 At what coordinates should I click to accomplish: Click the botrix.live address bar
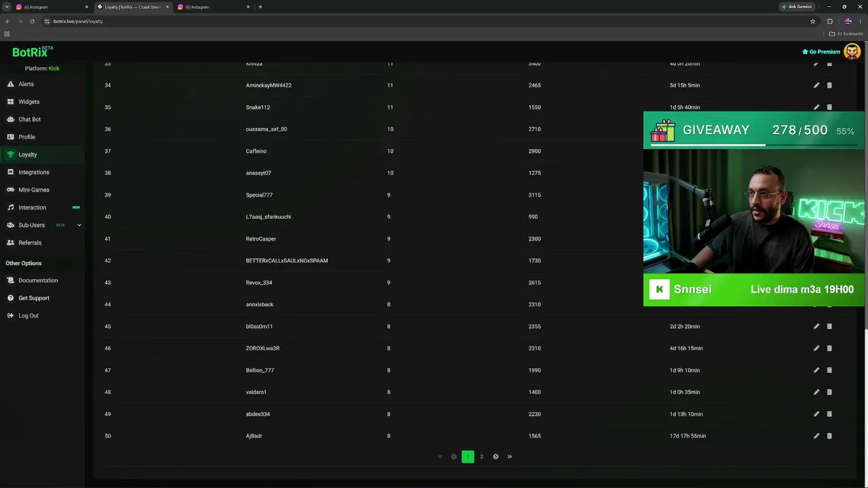[427, 21]
